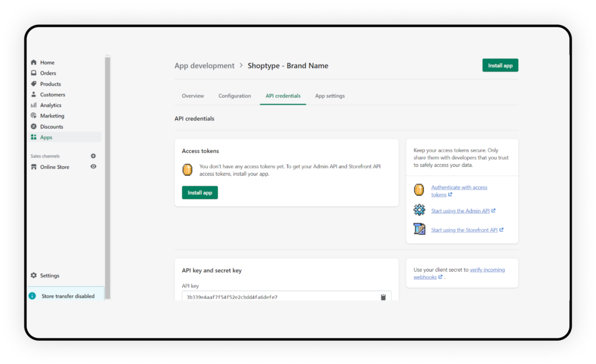Click Install app button in Access tokens card
Screen dimensions: 596x364
coord(200,192)
